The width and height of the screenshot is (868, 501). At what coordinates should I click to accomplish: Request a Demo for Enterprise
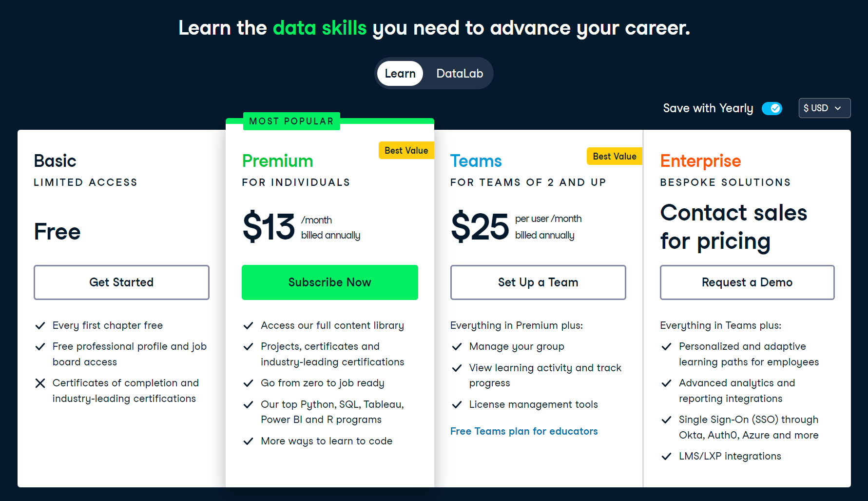[x=747, y=282]
